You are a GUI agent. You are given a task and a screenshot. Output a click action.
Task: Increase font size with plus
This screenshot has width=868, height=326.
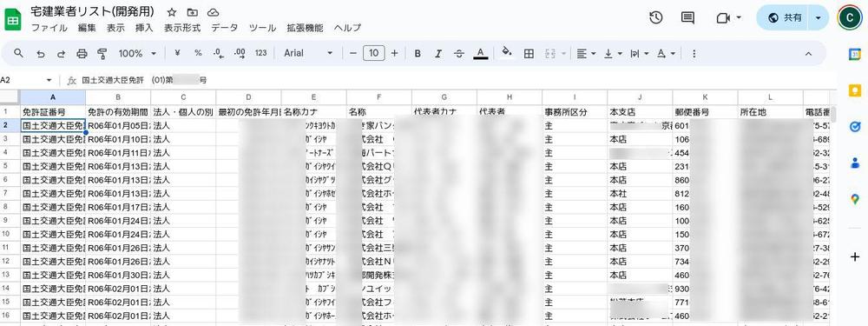coord(394,53)
